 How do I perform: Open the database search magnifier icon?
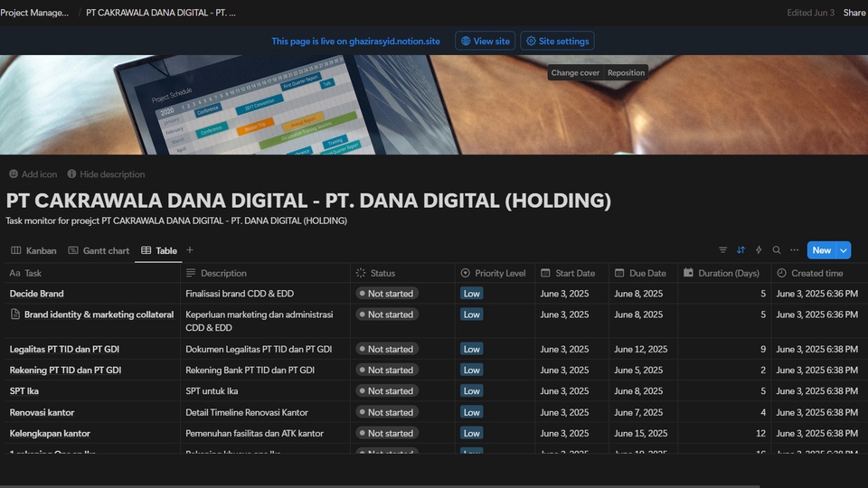pyautogui.click(x=777, y=250)
